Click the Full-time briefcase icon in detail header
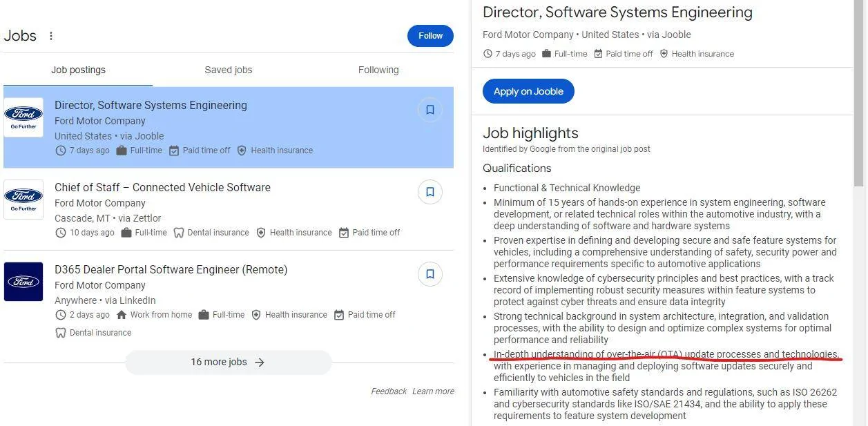This screenshot has height=426, width=868. [546, 54]
